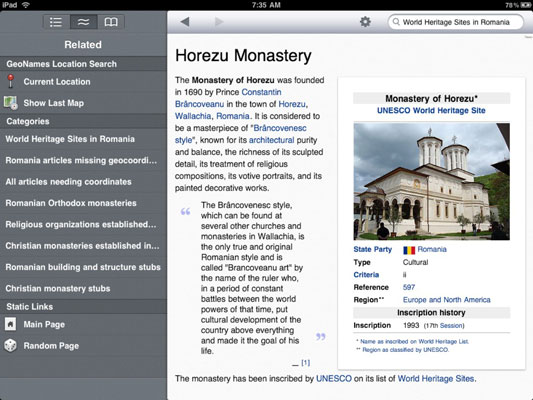Viewport: 533px width, 400px height.
Task: Open the bookmarks book tab
Action: (111, 22)
